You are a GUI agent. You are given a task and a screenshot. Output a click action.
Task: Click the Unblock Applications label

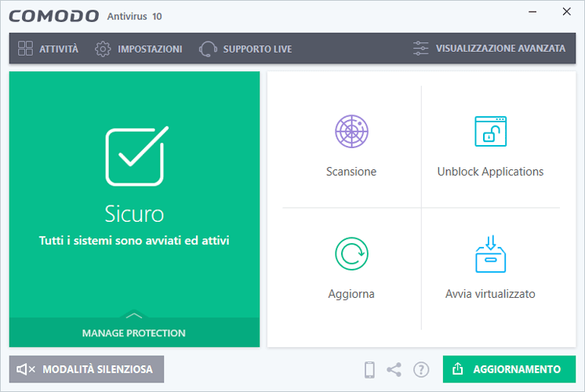coord(490,172)
